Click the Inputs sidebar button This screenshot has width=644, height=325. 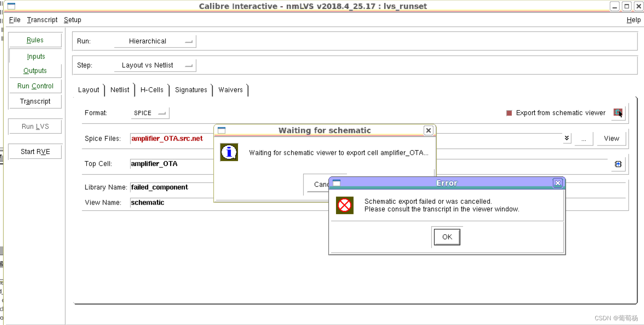point(36,57)
